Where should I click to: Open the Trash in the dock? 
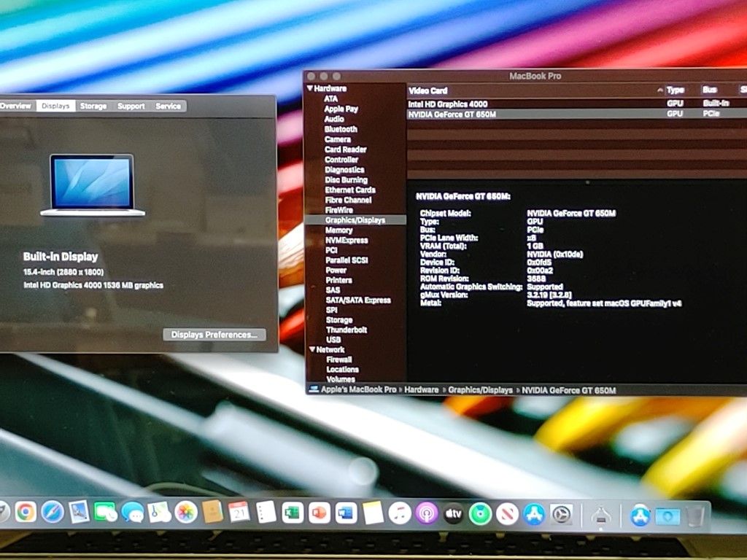(x=695, y=516)
